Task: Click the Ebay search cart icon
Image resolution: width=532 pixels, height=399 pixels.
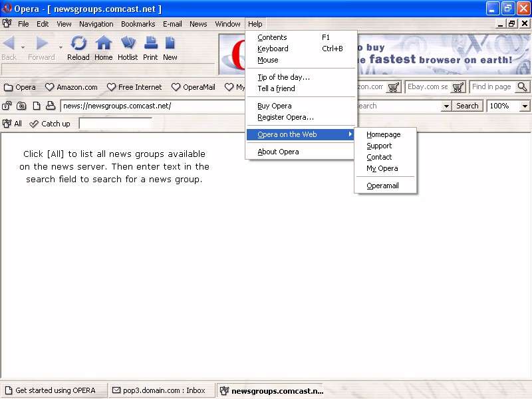Action: coord(458,87)
